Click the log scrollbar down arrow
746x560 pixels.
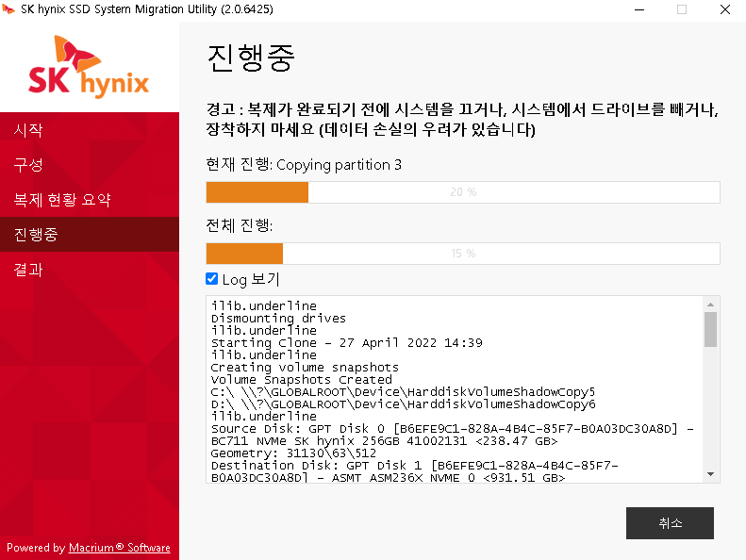(x=710, y=474)
